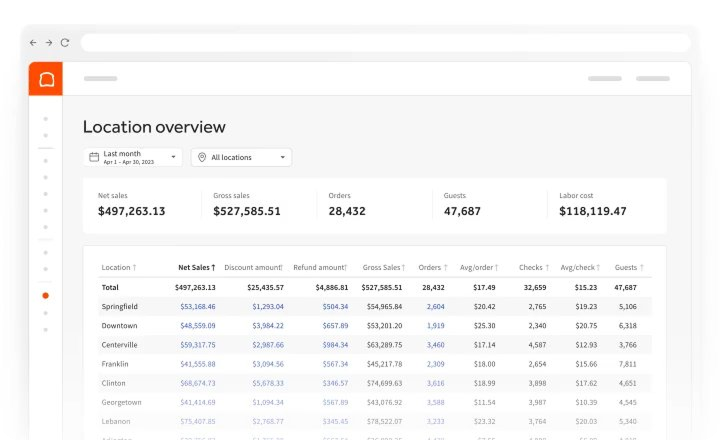The width and height of the screenshot is (720, 440).
Task: Sort table by Net Sales column
Action: pos(197,267)
